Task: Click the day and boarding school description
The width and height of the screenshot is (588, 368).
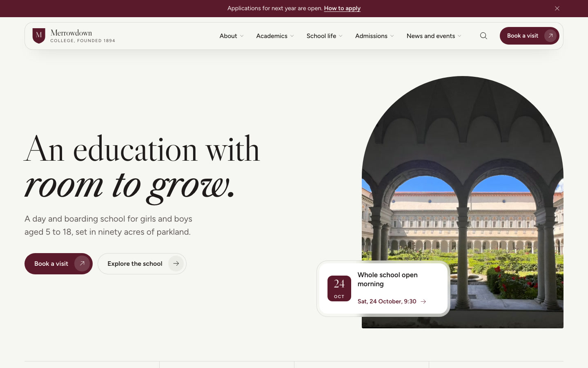Action: [x=108, y=225]
